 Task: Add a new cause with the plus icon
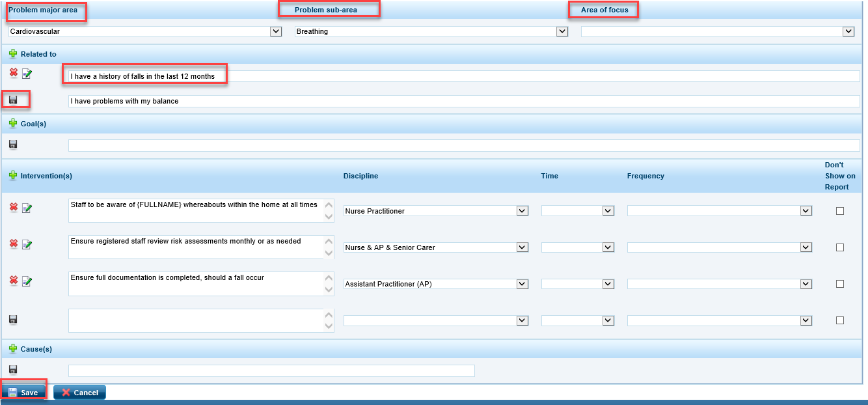click(x=13, y=349)
